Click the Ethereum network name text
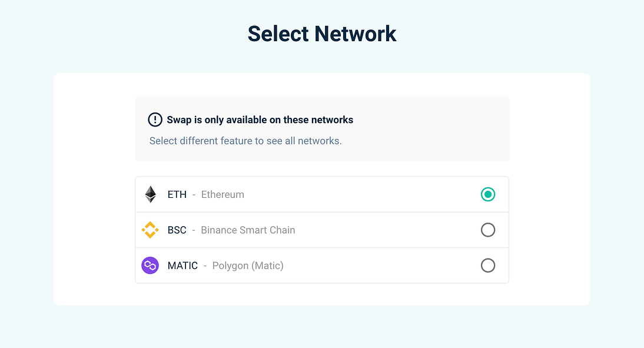Viewport: 644px width, 348px height. coord(223,194)
